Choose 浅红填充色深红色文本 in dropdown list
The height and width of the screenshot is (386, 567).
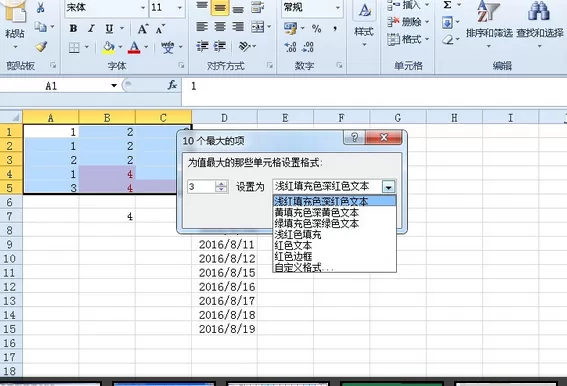click(334, 201)
